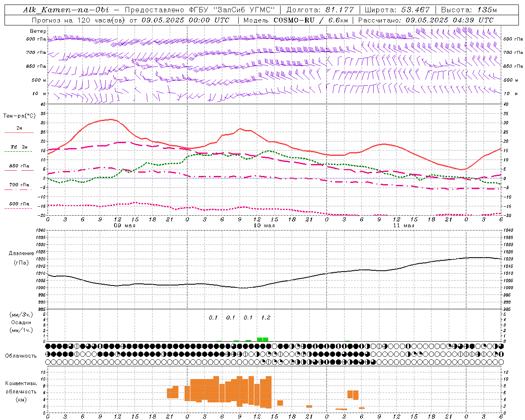This screenshot has width=525, height=420.
Task: Click the Широта: 53.467 value
Action: pos(397,10)
